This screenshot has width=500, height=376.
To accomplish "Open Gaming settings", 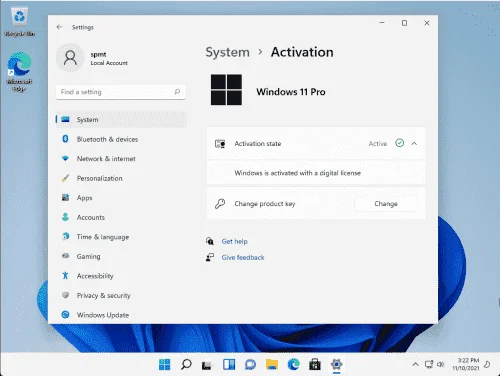I will [121, 256].
